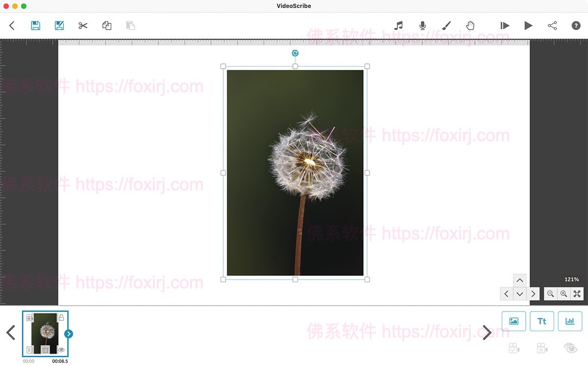Click the share/publish video icon
This screenshot has width=588, height=366.
(552, 26)
